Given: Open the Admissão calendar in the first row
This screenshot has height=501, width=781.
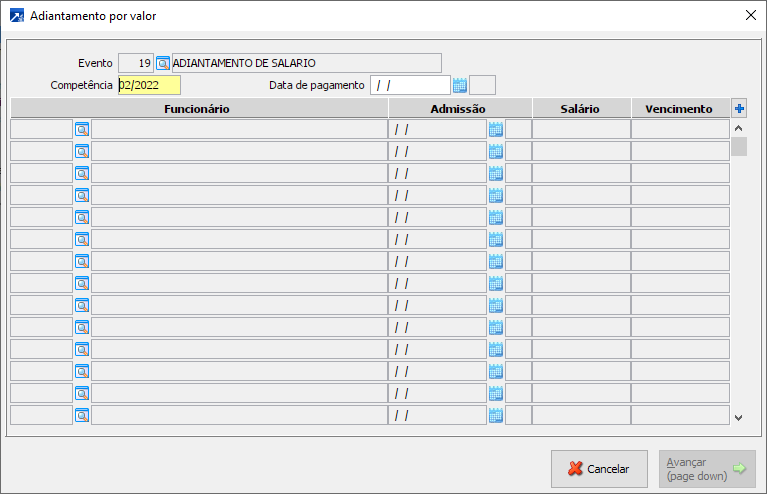Looking at the screenshot, I should coord(496,129).
